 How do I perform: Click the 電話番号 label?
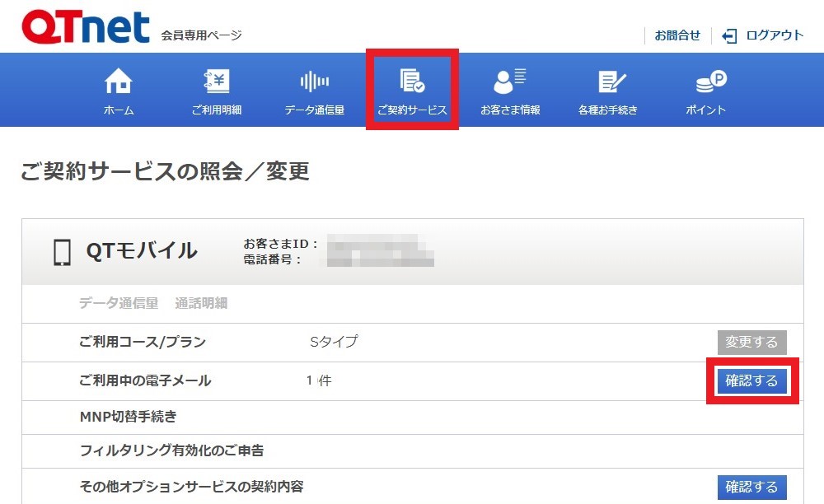[272, 259]
